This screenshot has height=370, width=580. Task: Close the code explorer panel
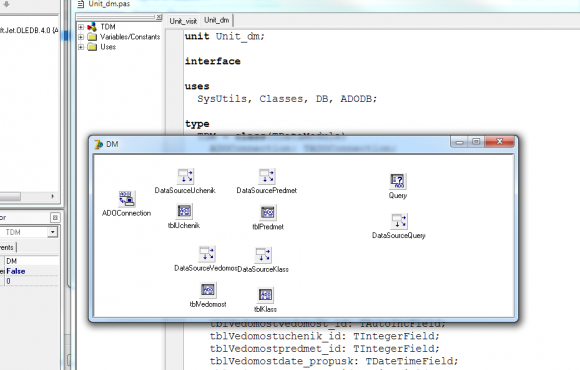(x=159, y=17)
